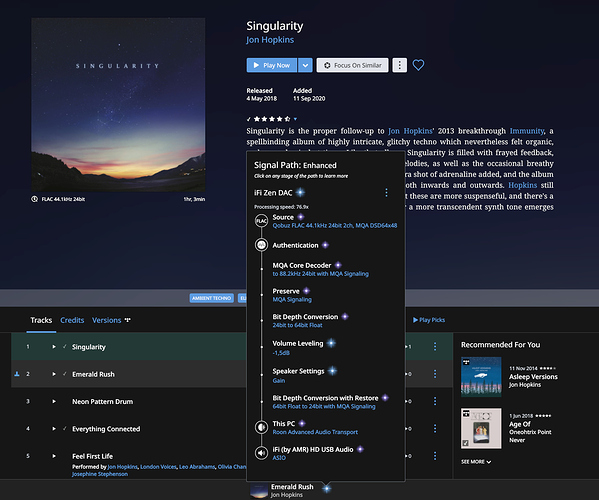The image size is (599, 500).
Task: Click the star next to Volume Leveling
Action: click(331, 343)
